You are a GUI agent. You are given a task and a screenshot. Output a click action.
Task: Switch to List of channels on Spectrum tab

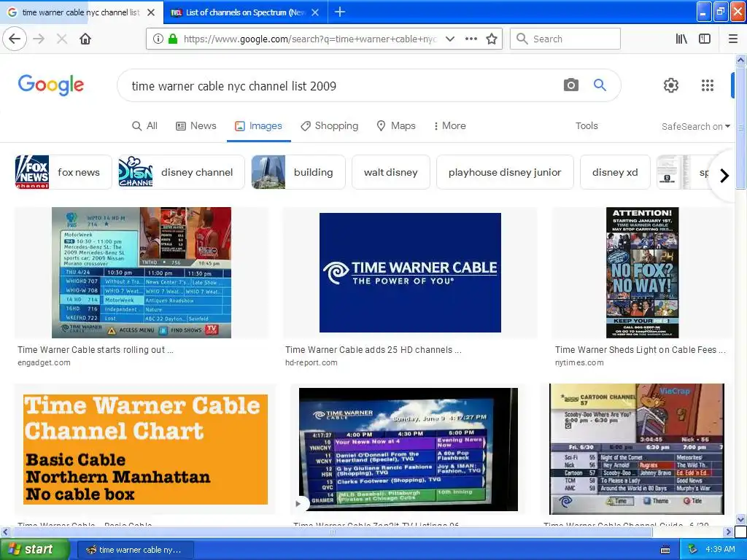pyautogui.click(x=245, y=12)
